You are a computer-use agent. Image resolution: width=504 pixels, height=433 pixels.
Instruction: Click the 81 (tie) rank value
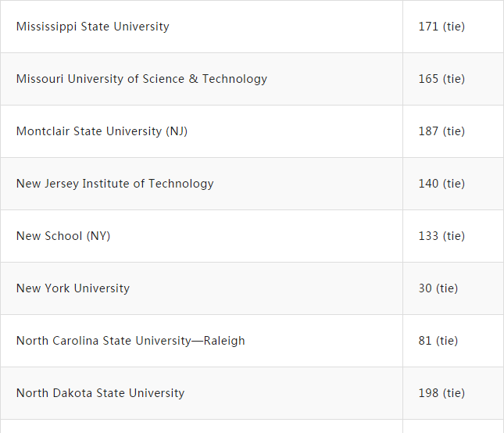pos(438,341)
